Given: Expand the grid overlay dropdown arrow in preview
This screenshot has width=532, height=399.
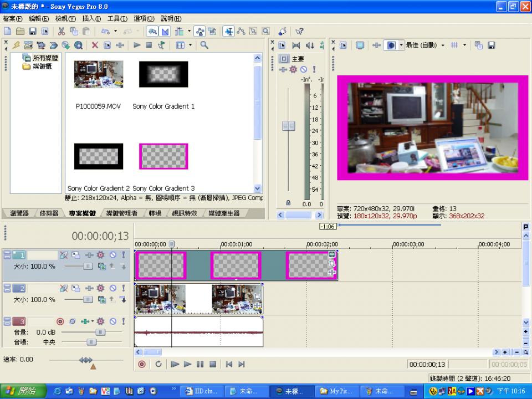Looking at the screenshot, I should point(464,45).
